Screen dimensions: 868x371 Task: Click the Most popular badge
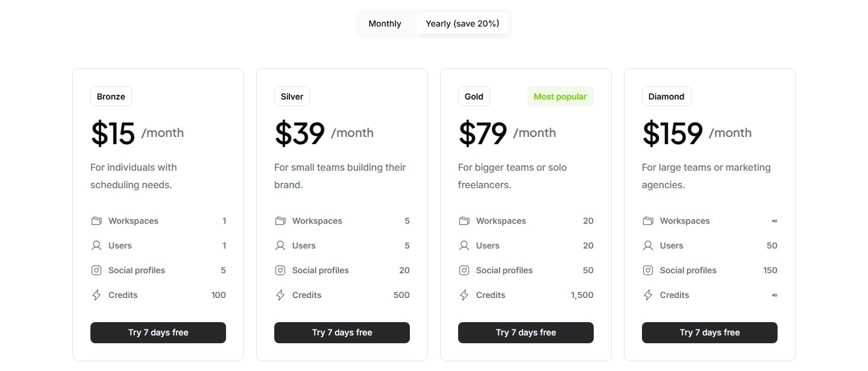click(560, 97)
